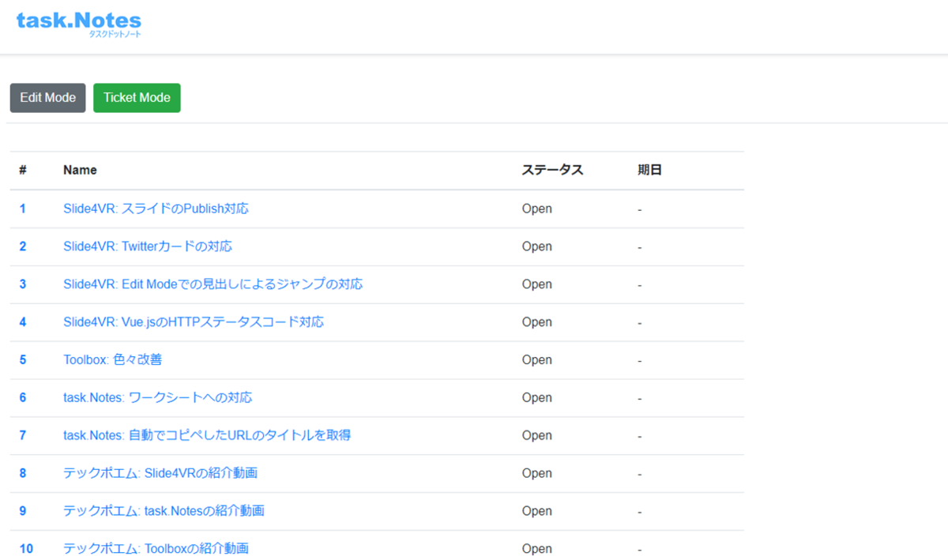Open the Slide4VR Edit Modeでの見出しによるジャンプの対応 task
Screen dimensions: 948x560
pos(213,284)
